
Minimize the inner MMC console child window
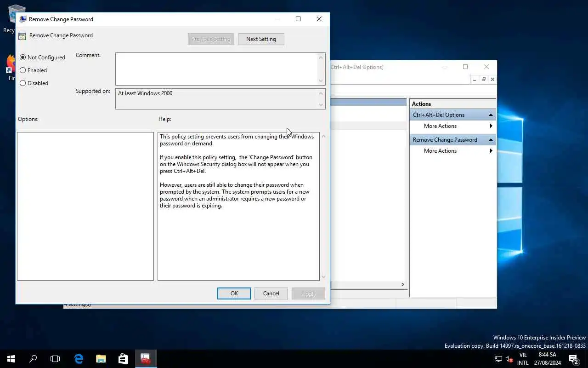pyautogui.click(x=475, y=80)
